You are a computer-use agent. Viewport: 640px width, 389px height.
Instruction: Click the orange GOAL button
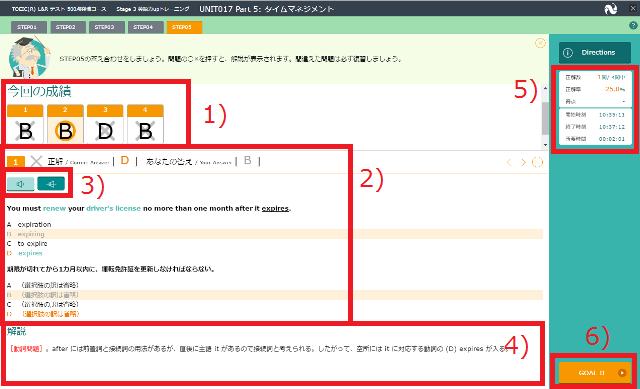(595, 373)
